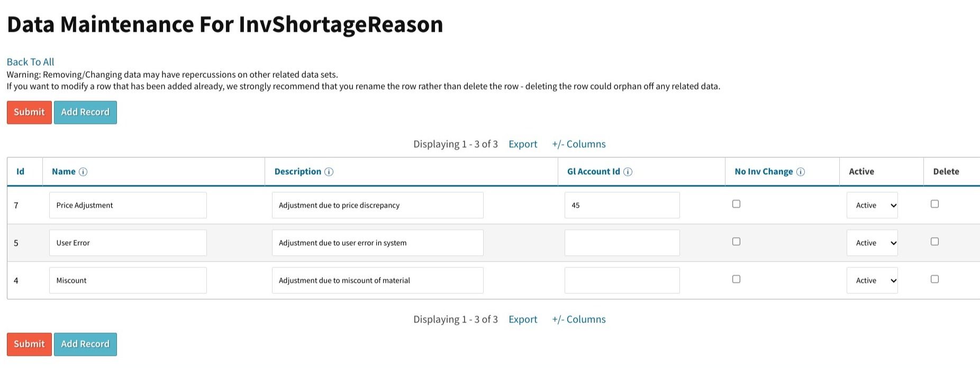This screenshot has height=368, width=980.
Task: Sort the table by the Id column header
Action: coord(20,172)
